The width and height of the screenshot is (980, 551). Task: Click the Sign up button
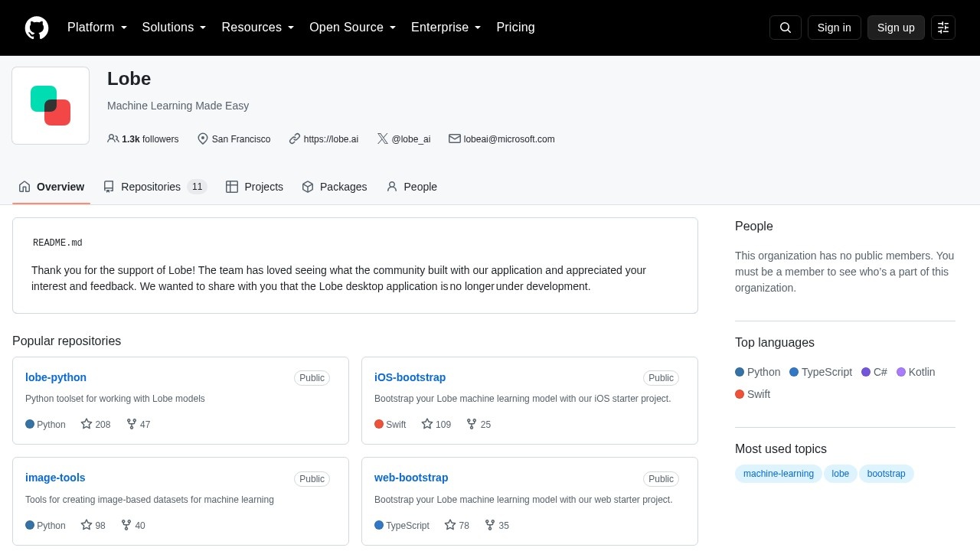[x=896, y=28]
